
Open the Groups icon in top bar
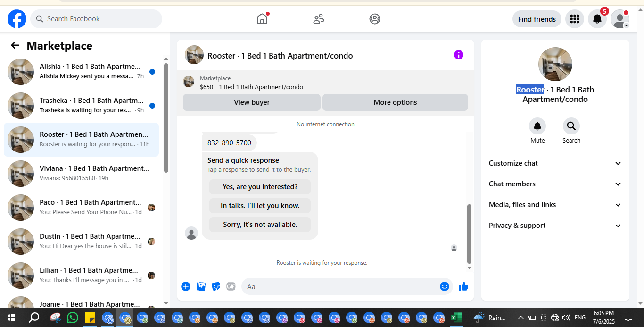point(375,19)
